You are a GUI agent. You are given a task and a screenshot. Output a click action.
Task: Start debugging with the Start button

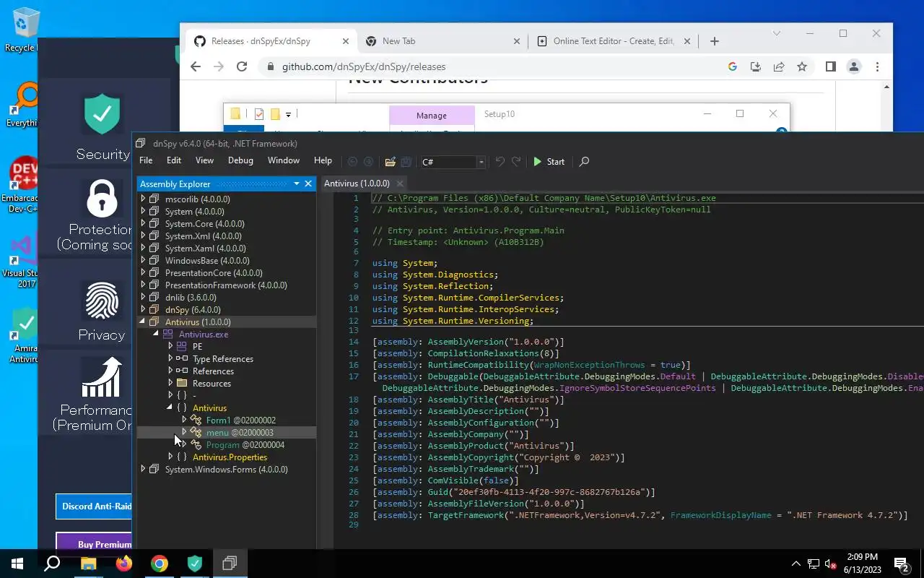coord(549,162)
